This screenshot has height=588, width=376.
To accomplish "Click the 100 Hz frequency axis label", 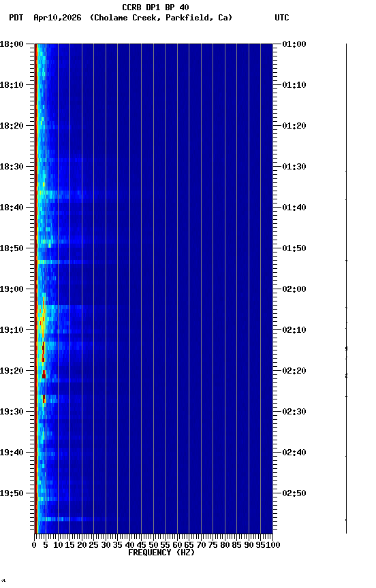I will 273,545.
